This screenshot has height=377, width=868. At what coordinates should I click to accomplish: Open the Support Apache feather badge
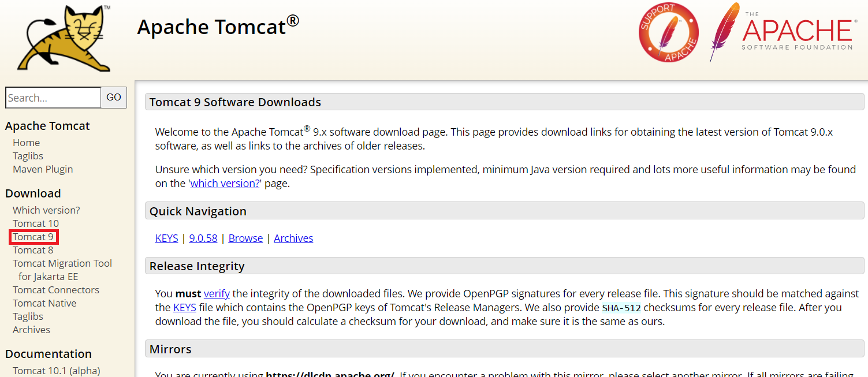click(x=668, y=32)
